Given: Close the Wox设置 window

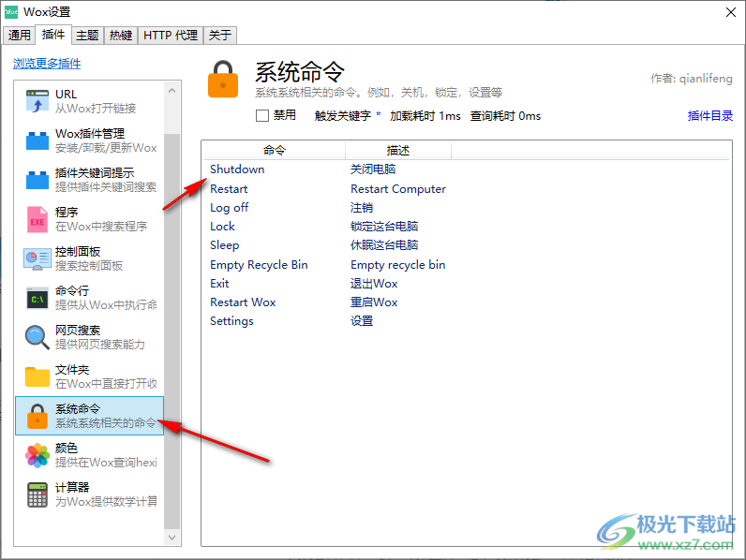Looking at the screenshot, I should [731, 12].
